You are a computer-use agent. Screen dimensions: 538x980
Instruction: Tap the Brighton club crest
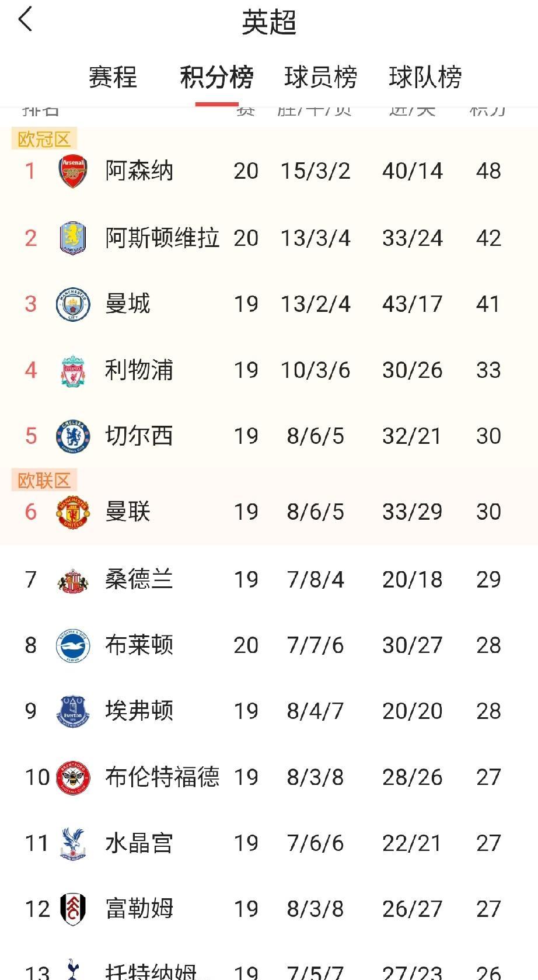[x=73, y=645]
